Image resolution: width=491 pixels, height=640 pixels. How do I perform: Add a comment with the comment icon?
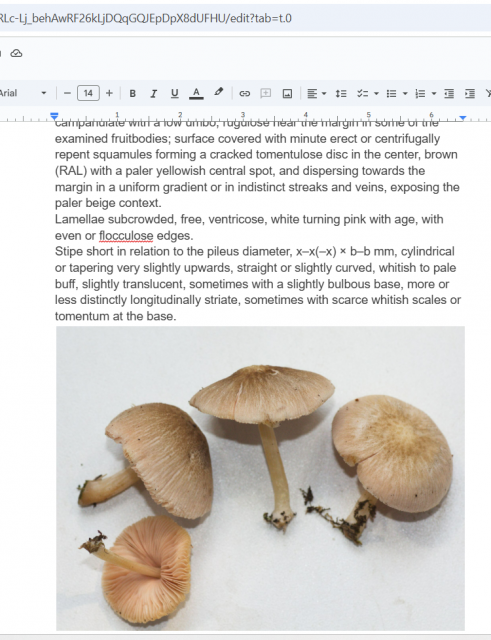tap(266, 93)
